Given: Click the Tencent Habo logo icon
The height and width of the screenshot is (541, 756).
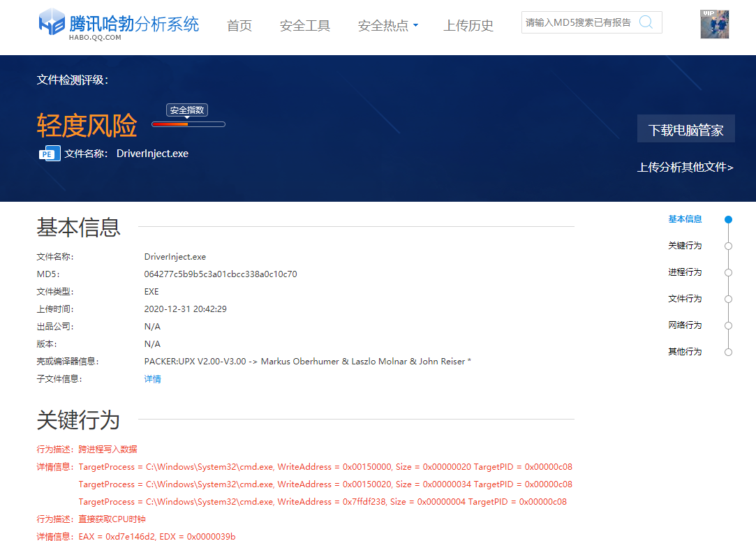Looking at the screenshot, I should 52,22.
